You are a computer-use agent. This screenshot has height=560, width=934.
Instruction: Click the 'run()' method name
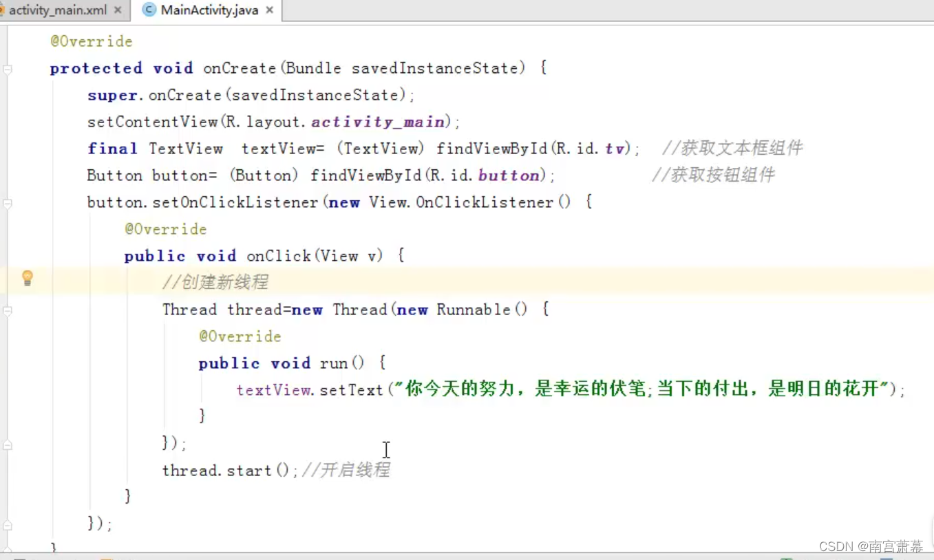coord(342,363)
